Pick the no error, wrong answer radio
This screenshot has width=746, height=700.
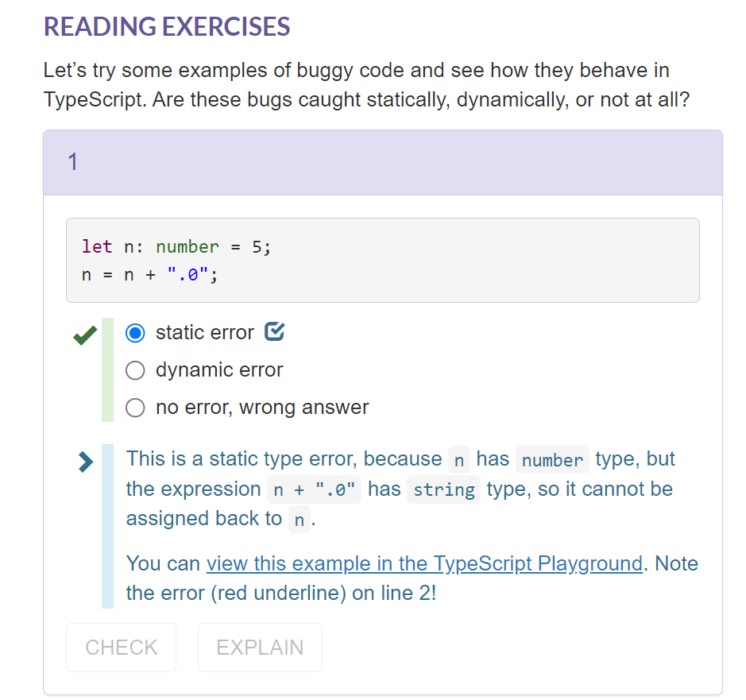click(x=136, y=408)
